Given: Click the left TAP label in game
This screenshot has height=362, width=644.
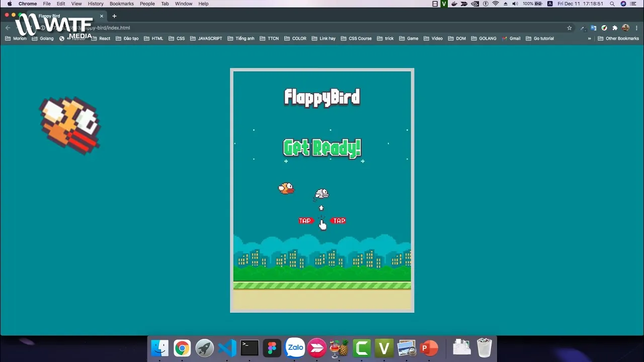Looking at the screenshot, I should [x=305, y=221].
